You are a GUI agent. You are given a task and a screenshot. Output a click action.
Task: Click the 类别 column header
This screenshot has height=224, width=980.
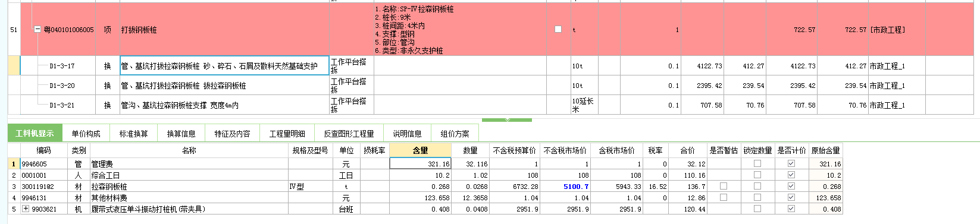[79, 150]
